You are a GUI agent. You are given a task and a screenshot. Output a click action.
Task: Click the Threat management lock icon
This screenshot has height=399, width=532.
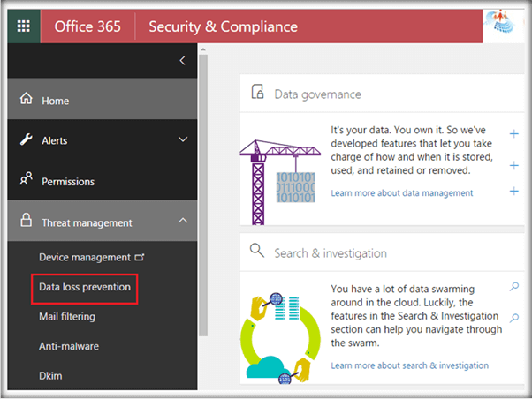point(26,222)
